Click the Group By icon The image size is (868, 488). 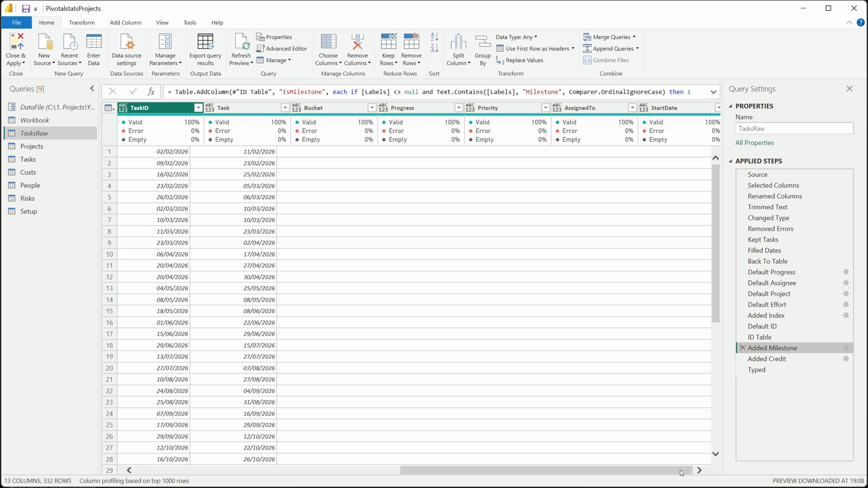pos(483,41)
